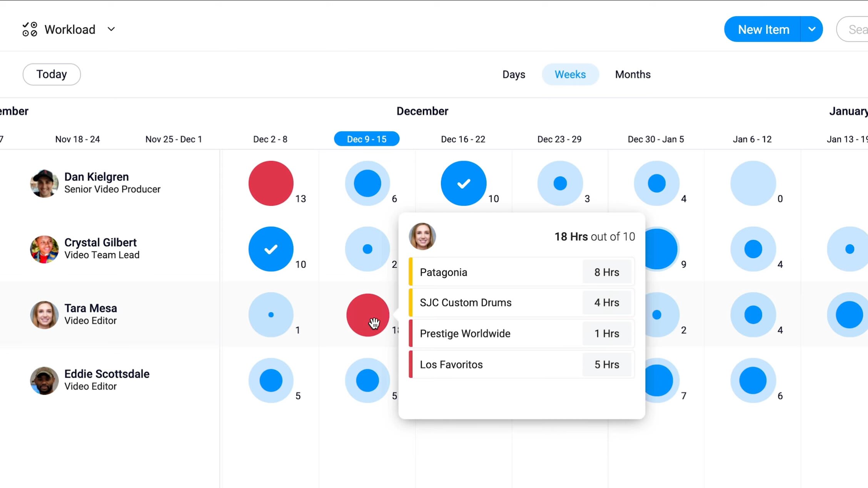Viewport: 868px width, 488px height.
Task: Select Tara Mesa's avatar
Action: point(44,315)
